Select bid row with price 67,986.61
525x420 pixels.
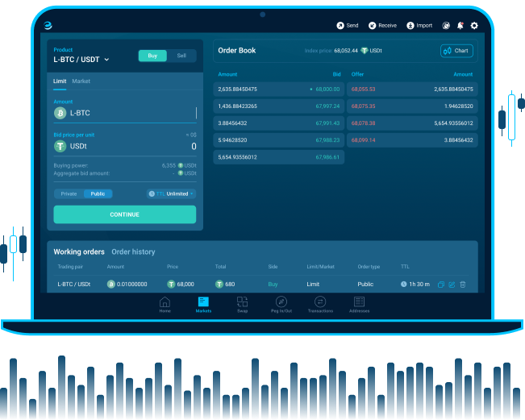tap(278, 157)
